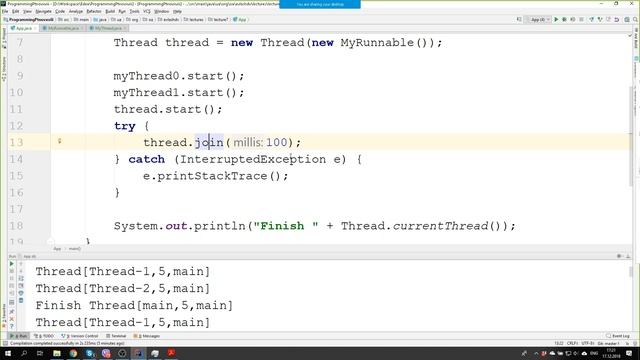Open the Project Structure icon
The height and width of the screenshot is (360, 640).
[627, 20]
